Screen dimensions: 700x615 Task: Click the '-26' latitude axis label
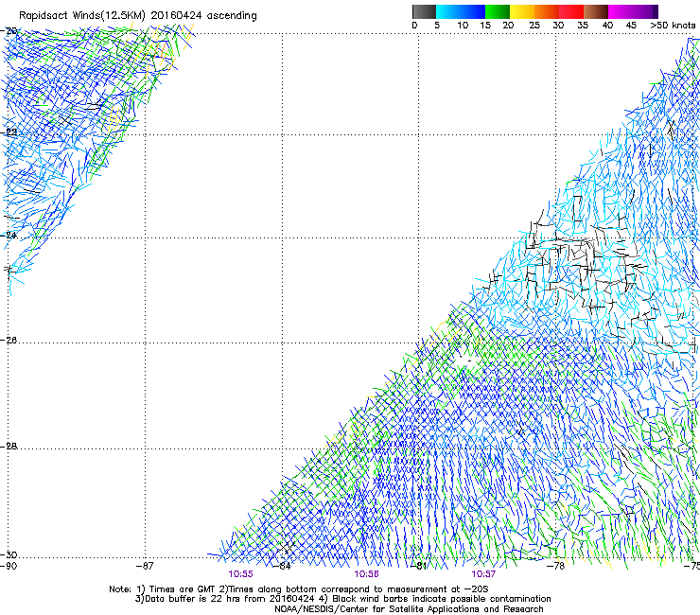point(9,341)
